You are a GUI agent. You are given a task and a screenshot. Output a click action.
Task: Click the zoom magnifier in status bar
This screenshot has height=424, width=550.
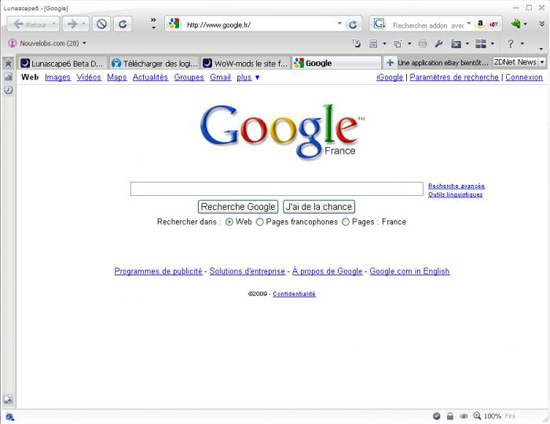[477, 416]
